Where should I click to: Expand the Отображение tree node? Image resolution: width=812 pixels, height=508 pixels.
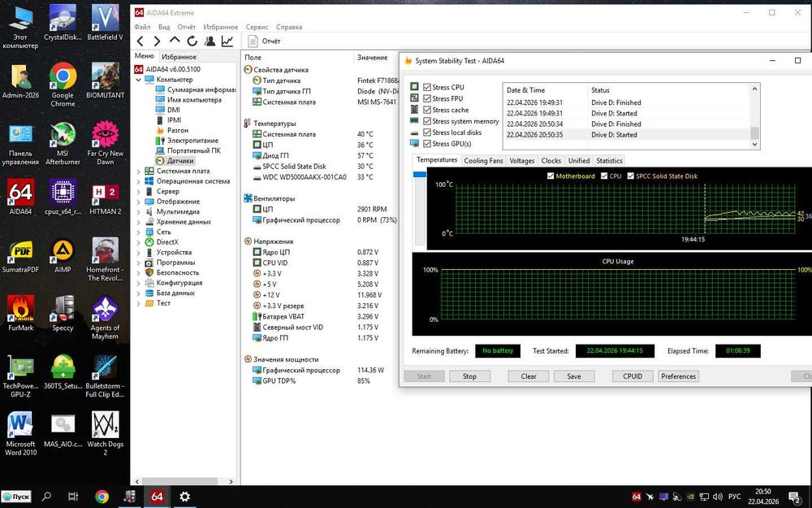pyautogui.click(x=138, y=202)
